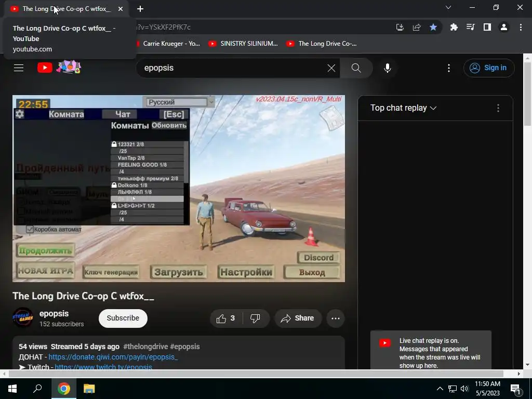Open a new browser tab
Image resolution: width=532 pixels, height=399 pixels.
(140, 9)
